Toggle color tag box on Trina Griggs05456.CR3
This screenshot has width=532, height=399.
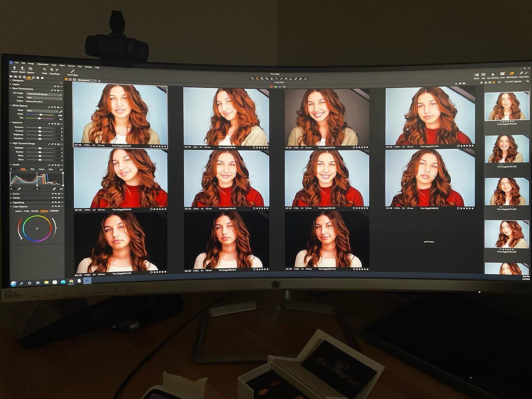[x=151, y=146]
